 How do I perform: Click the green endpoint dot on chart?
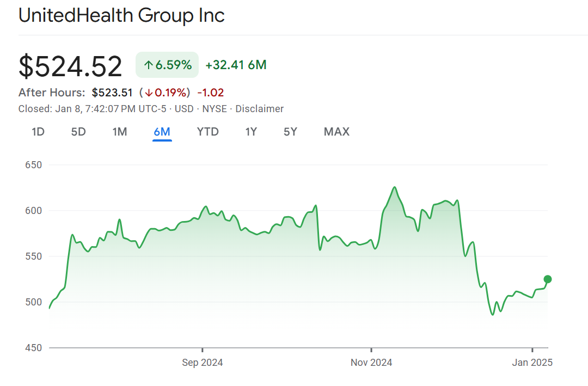point(548,279)
